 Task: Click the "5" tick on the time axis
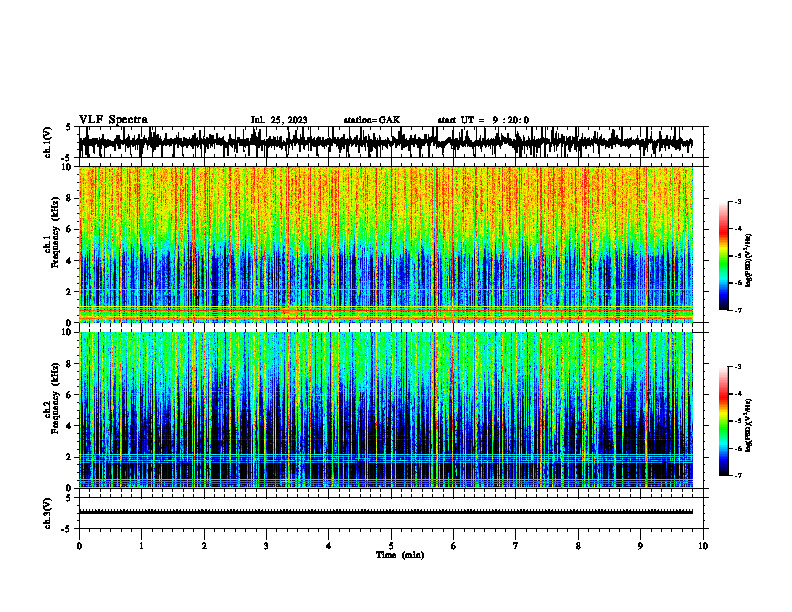[x=391, y=546]
